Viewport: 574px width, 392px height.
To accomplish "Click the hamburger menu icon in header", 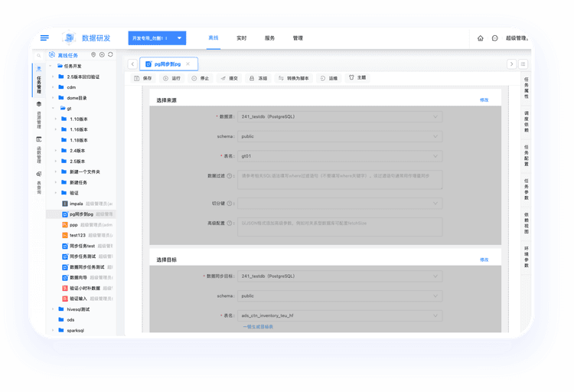I will (x=44, y=38).
